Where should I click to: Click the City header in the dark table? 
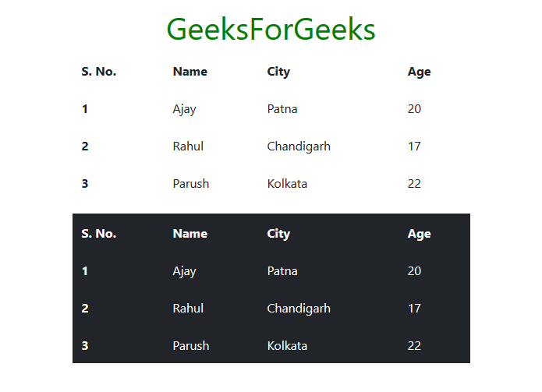pyautogui.click(x=278, y=234)
